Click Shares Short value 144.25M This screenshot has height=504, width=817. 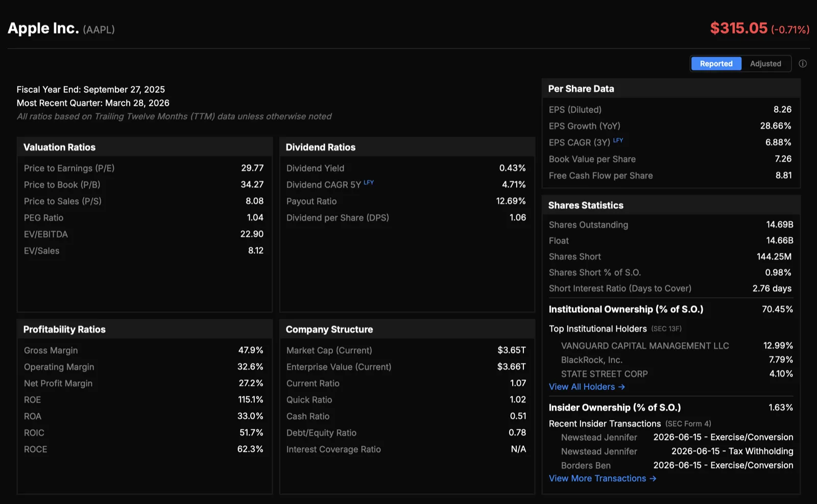click(x=774, y=257)
